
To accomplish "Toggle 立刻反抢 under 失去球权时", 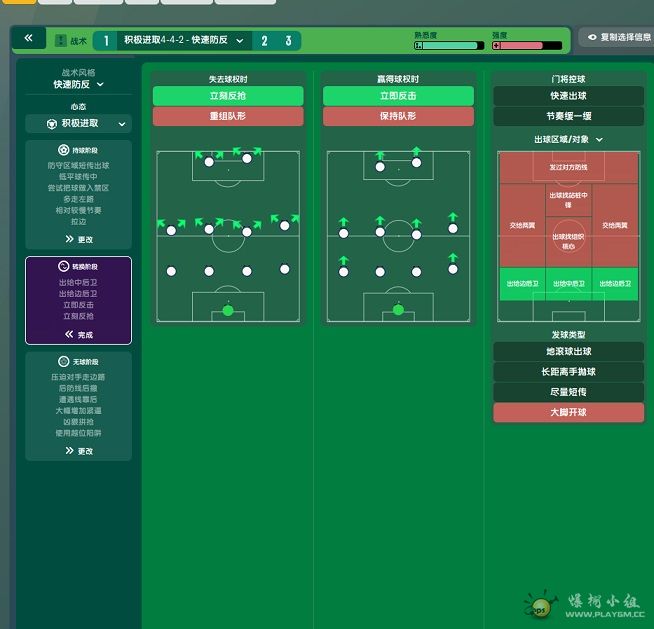I will click(x=228, y=96).
